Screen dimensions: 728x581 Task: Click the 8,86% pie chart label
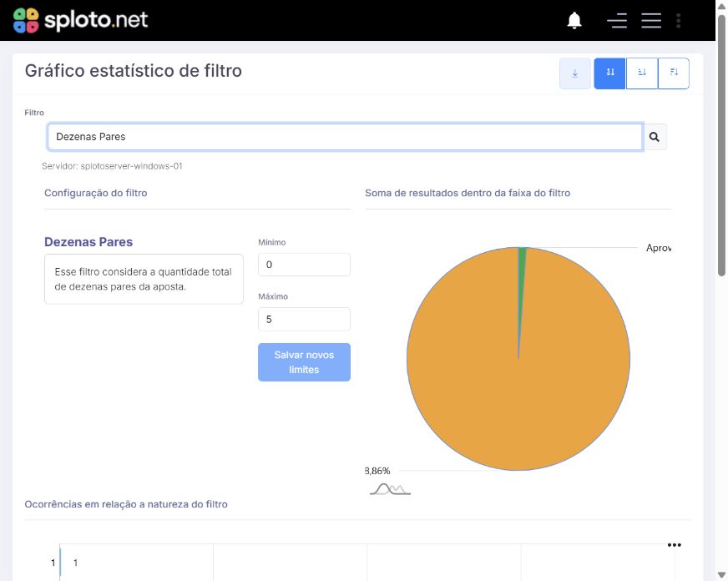(377, 471)
